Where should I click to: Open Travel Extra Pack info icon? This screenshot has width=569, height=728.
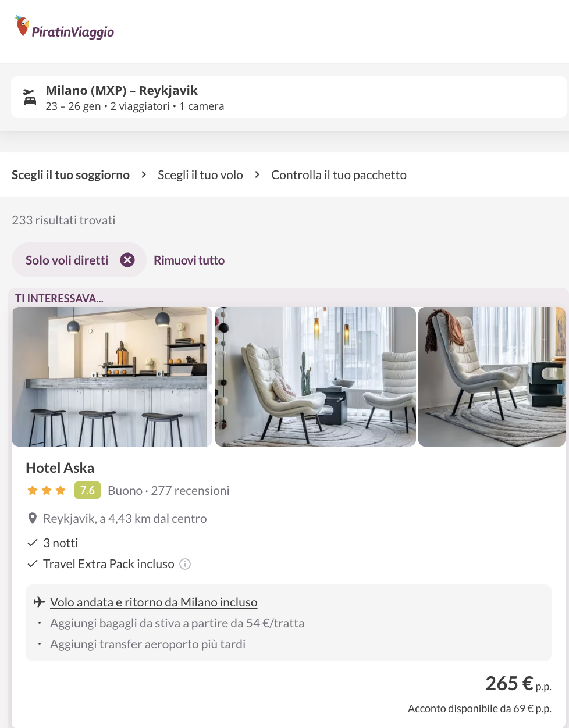185,564
